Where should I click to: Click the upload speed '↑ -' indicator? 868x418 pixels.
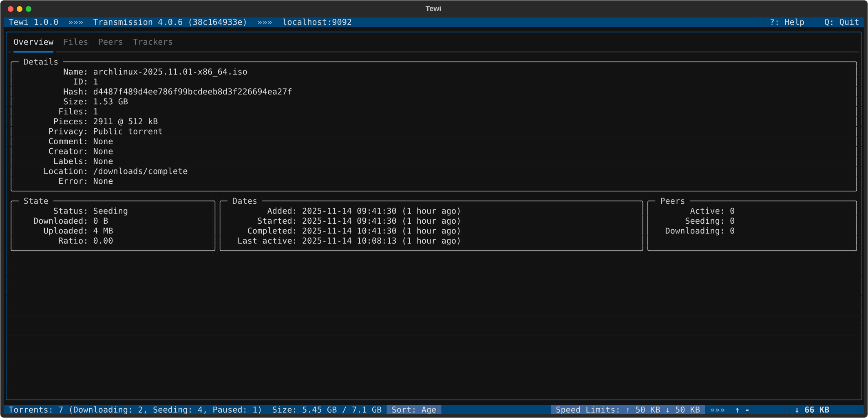[742, 410]
